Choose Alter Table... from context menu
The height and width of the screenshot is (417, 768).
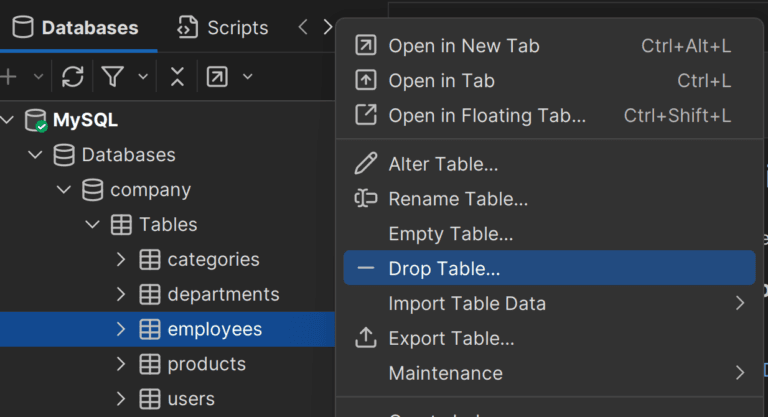point(549,164)
